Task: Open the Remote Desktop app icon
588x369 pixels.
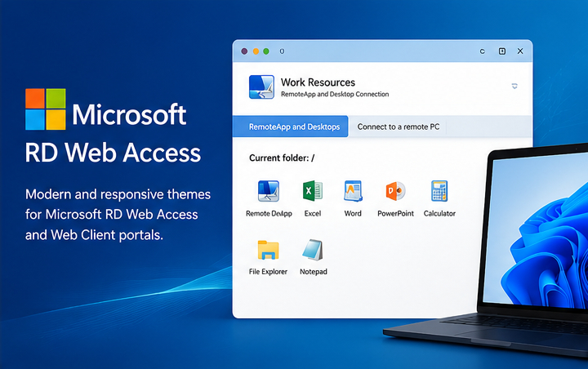Action: pyautogui.click(x=269, y=191)
